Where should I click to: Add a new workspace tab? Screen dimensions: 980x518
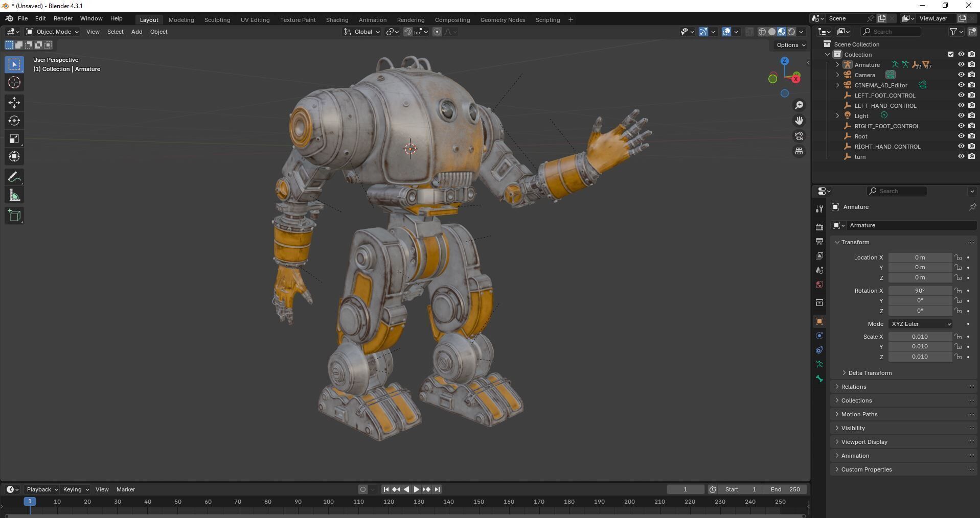[x=571, y=20]
